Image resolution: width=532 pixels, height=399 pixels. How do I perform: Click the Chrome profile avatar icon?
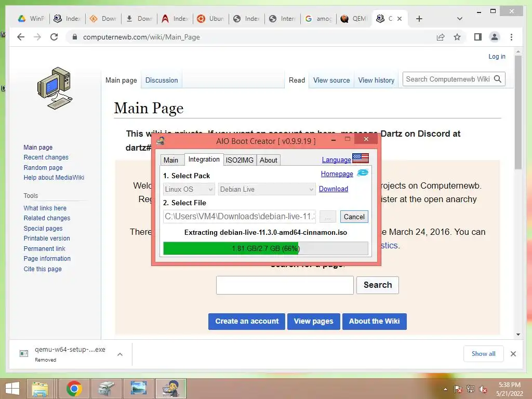pos(495,37)
